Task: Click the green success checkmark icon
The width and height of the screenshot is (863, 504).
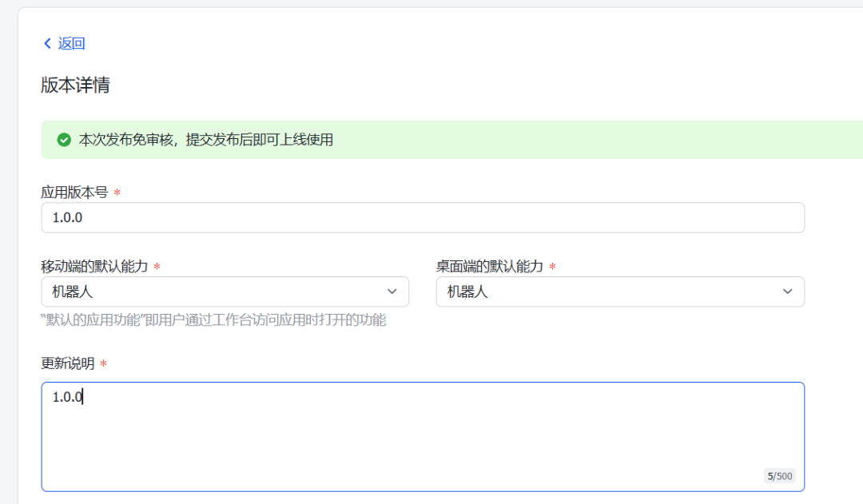Action: [64, 140]
